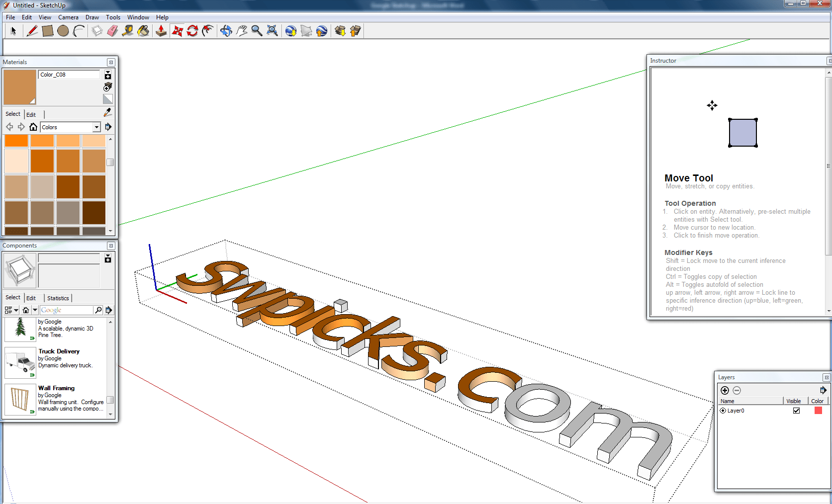Screen dimensions: 832x504
Task: Pick the Sample Paint eyedropper
Action: (x=108, y=112)
